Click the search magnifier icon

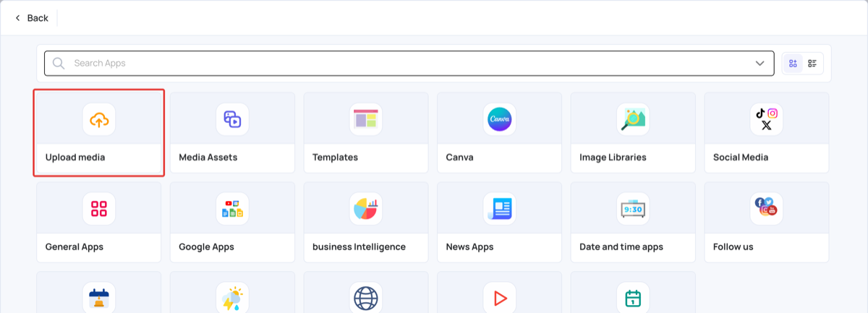(59, 64)
